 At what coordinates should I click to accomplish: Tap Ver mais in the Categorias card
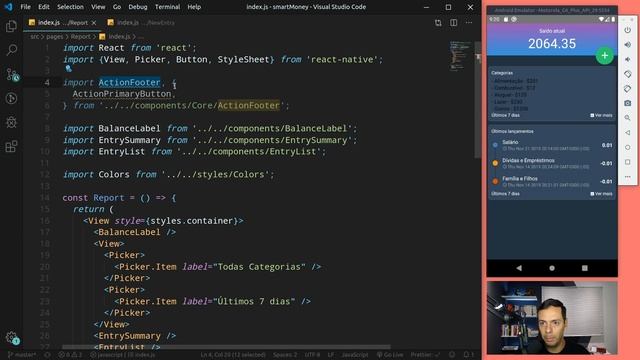point(601,116)
